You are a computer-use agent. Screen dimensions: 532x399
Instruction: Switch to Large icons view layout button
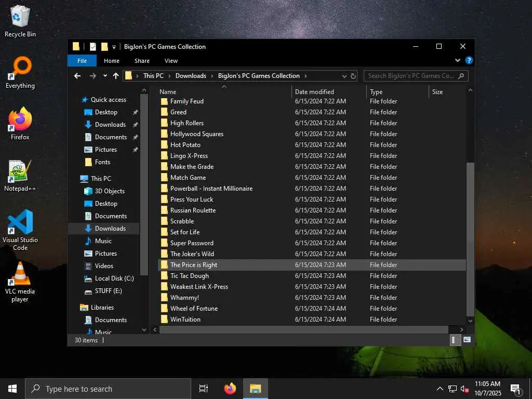[467, 340]
